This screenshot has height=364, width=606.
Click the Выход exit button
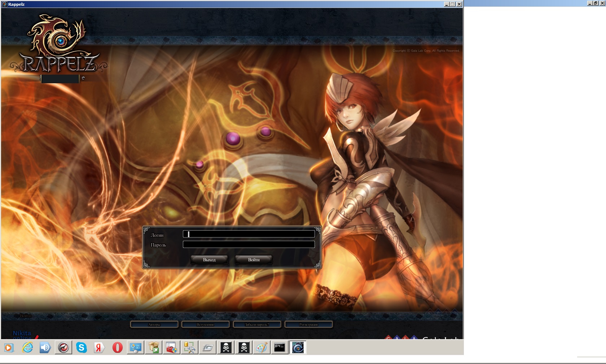[x=209, y=259]
